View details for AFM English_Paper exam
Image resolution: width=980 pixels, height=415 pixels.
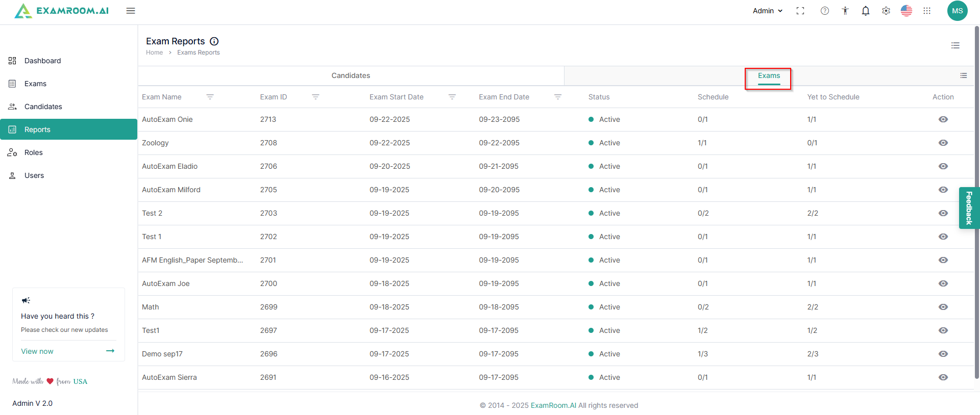(943, 260)
